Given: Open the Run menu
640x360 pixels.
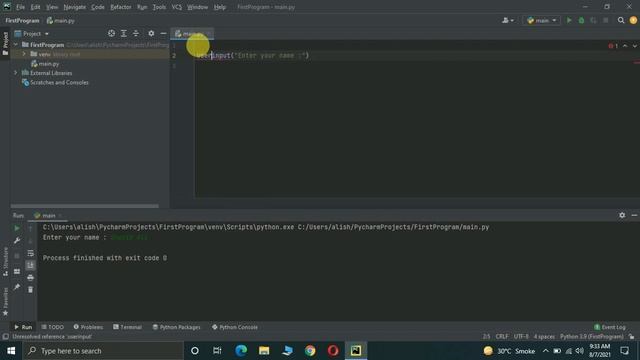Looking at the screenshot, I should (x=142, y=7).
